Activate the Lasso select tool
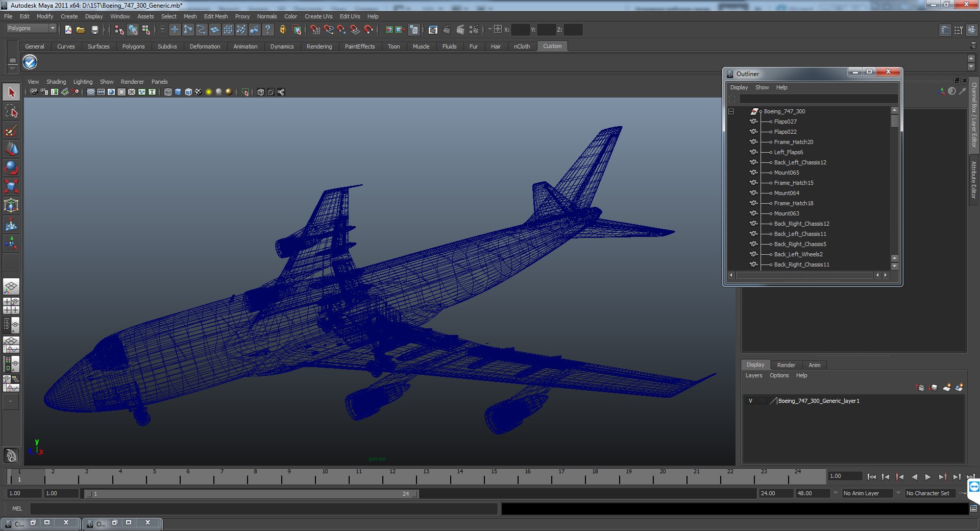 point(11,111)
